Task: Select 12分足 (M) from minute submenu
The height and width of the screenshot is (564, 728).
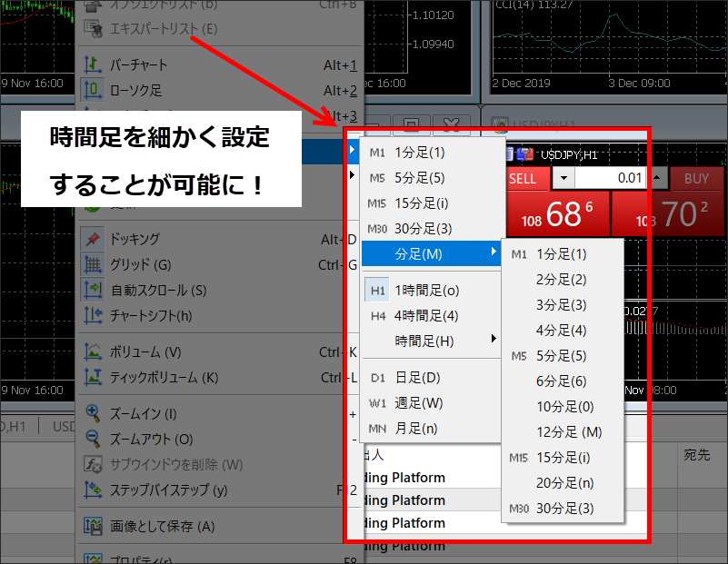Action: tap(568, 432)
